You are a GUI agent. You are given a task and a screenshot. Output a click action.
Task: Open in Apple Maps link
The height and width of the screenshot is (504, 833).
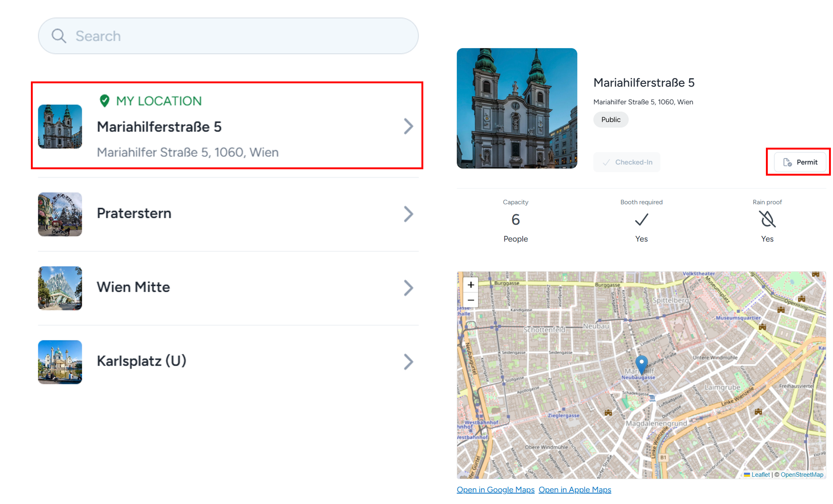(x=575, y=489)
